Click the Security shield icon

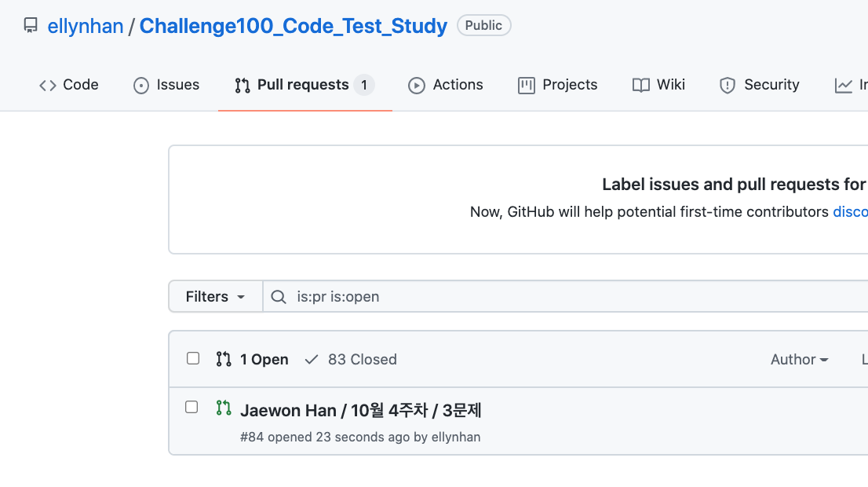pyautogui.click(x=728, y=86)
